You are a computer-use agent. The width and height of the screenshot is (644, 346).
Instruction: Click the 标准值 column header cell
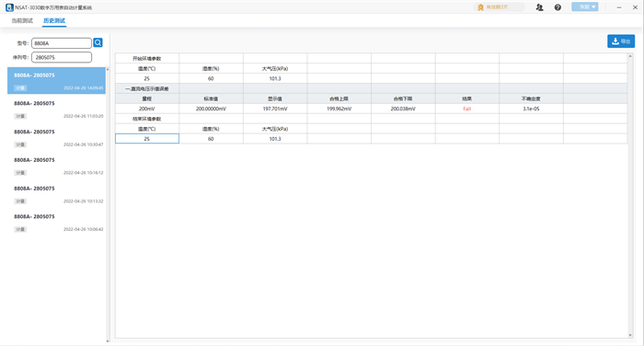pyautogui.click(x=211, y=98)
